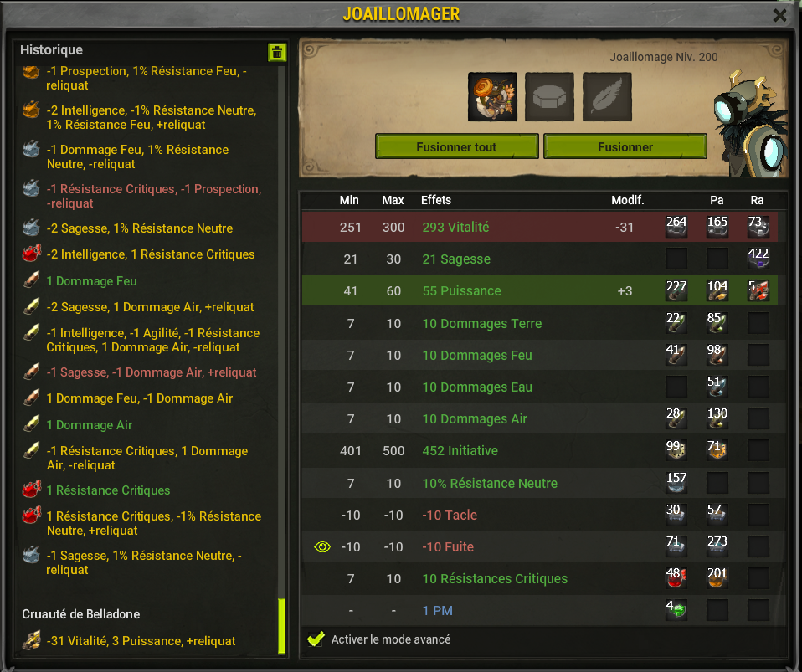
Task: Click the 157 Résistance Neutre rune
Action: [676, 482]
